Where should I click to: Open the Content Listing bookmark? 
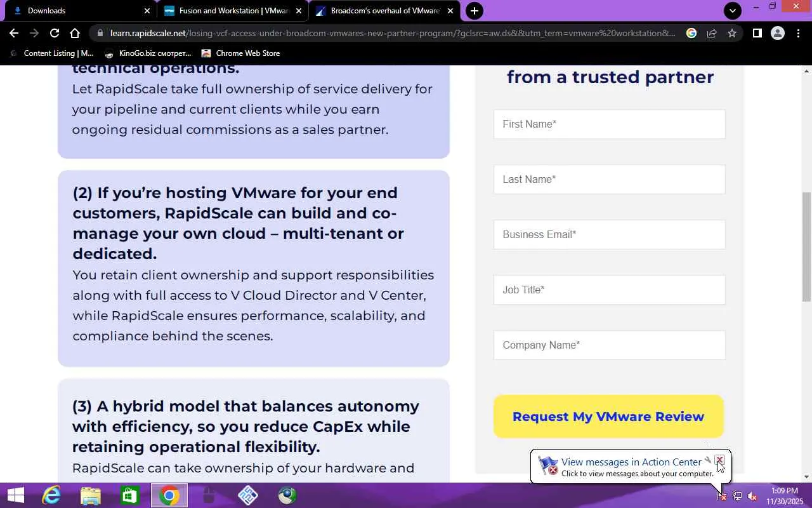pyautogui.click(x=51, y=53)
